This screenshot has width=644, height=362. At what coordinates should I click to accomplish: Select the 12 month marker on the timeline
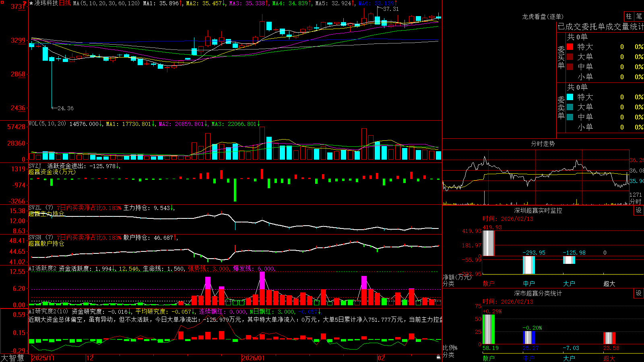(90, 358)
